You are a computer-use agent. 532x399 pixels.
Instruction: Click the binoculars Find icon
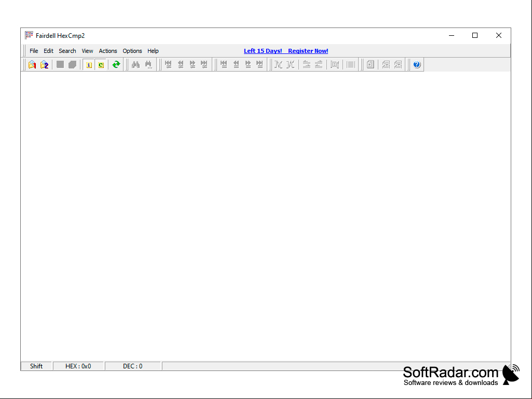click(x=135, y=64)
